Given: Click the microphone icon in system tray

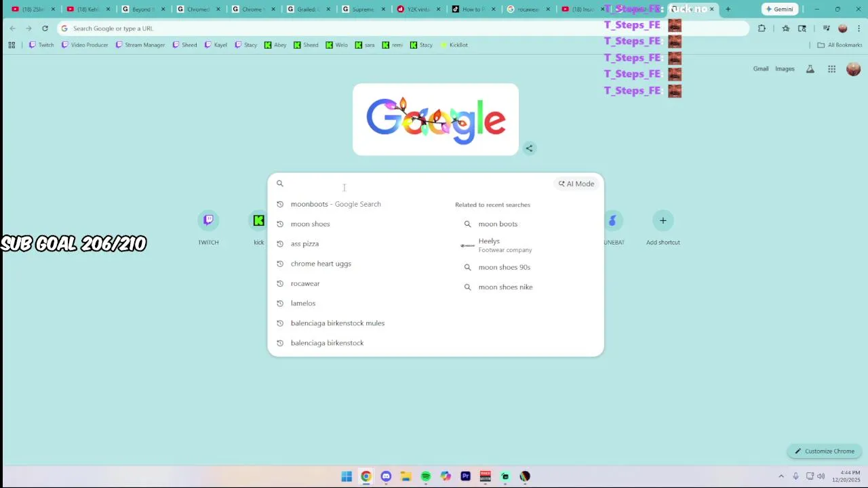Looking at the screenshot, I should (x=795, y=476).
